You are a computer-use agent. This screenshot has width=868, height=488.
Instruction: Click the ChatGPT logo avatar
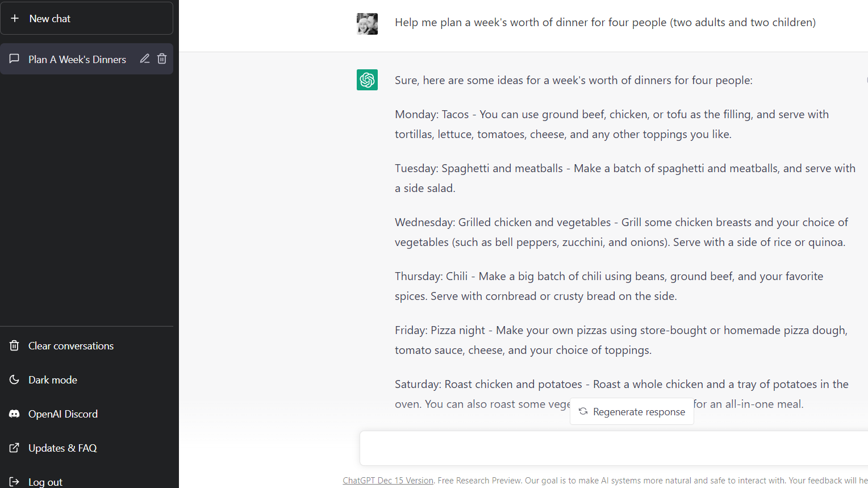(x=367, y=80)
